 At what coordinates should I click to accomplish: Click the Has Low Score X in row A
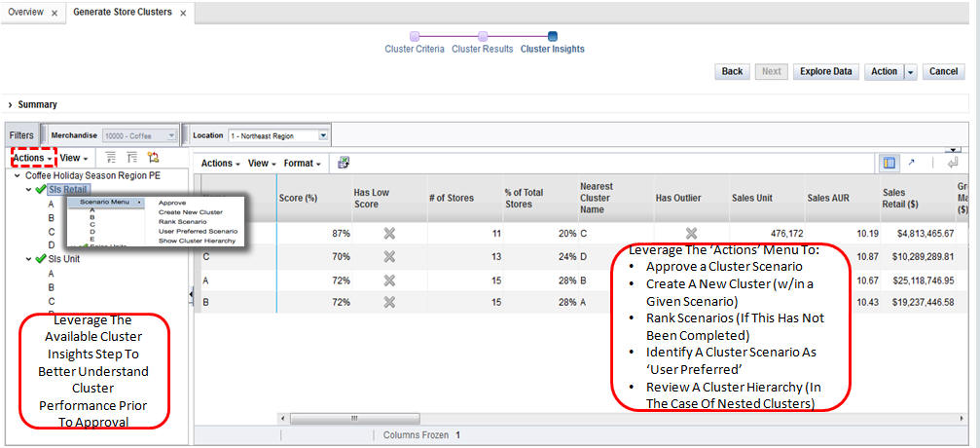coord(389,280)
